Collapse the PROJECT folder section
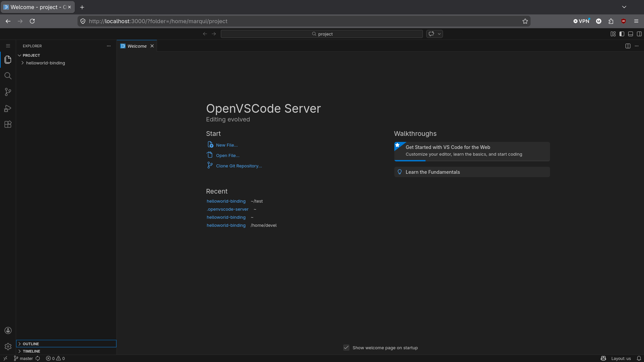The height and width of the screenshot is (362, 644). (66, 55)
